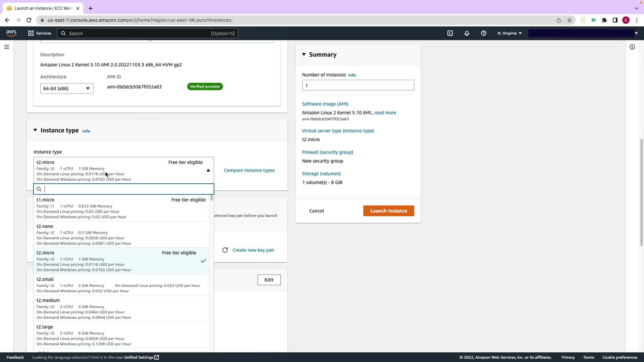Viewport: 644px width, 362px height.
Task: Click the instance type search field
Action: [x=127, y=189]
